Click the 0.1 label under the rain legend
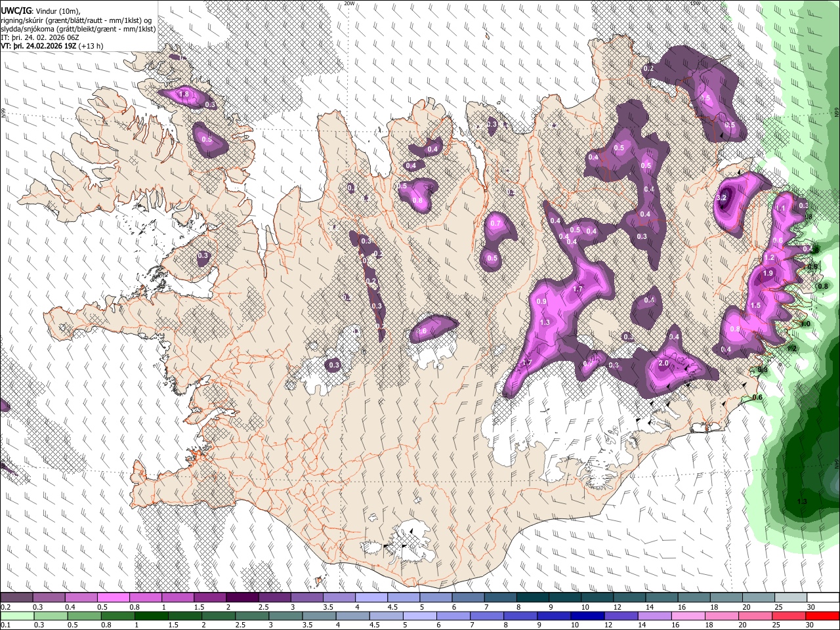 [x=6, y=625]
